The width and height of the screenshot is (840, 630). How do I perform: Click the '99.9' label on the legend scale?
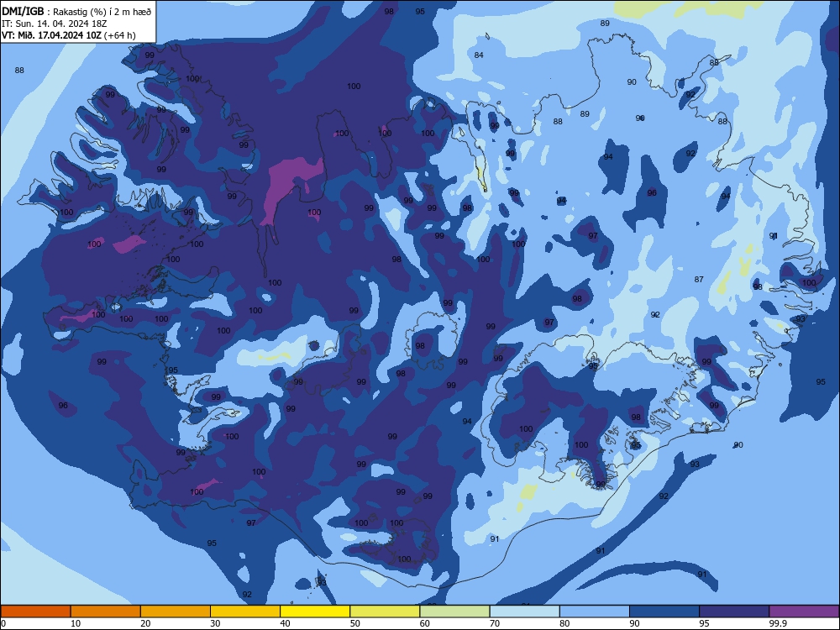pos(778,623)
